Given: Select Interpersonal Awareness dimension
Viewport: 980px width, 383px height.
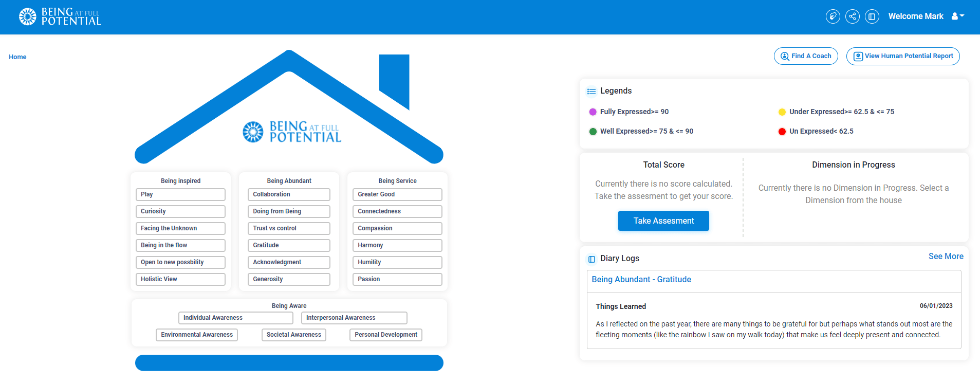Looking at the screenshot, I should (354, 318).
